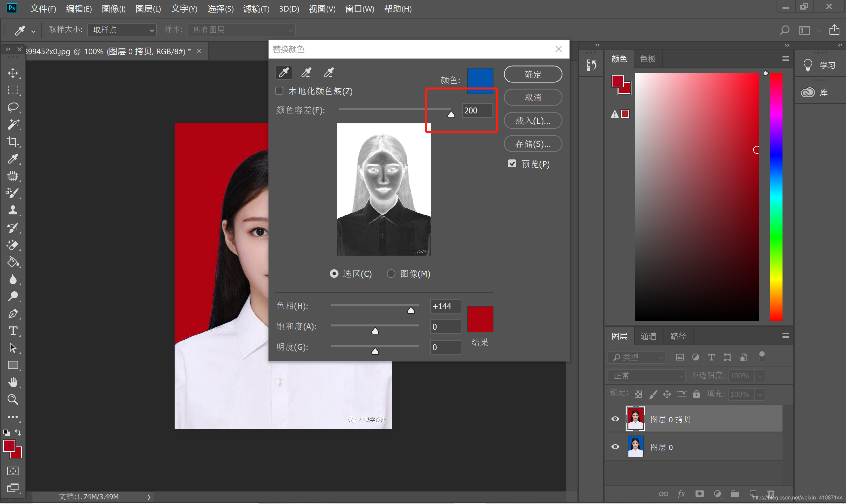
Task: Choose the Subtract from Sample eyedropper
Action: click(x=328, y=72)
